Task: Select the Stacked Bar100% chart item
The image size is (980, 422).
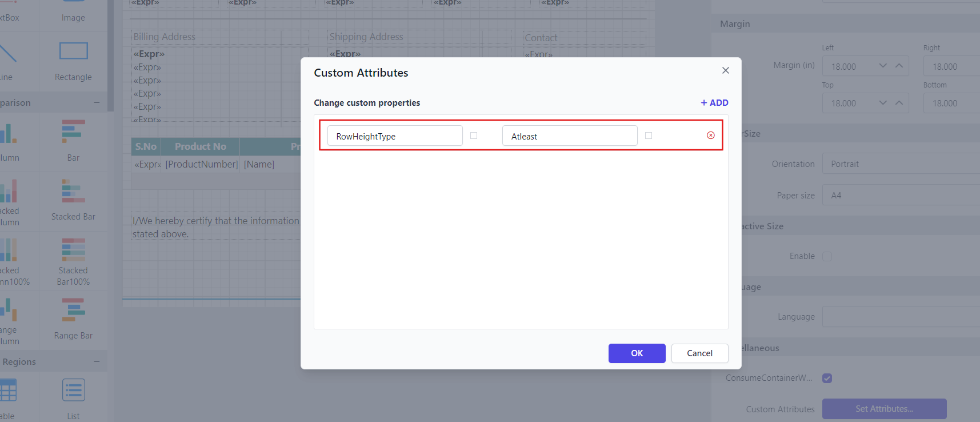Action: (73, 261)
